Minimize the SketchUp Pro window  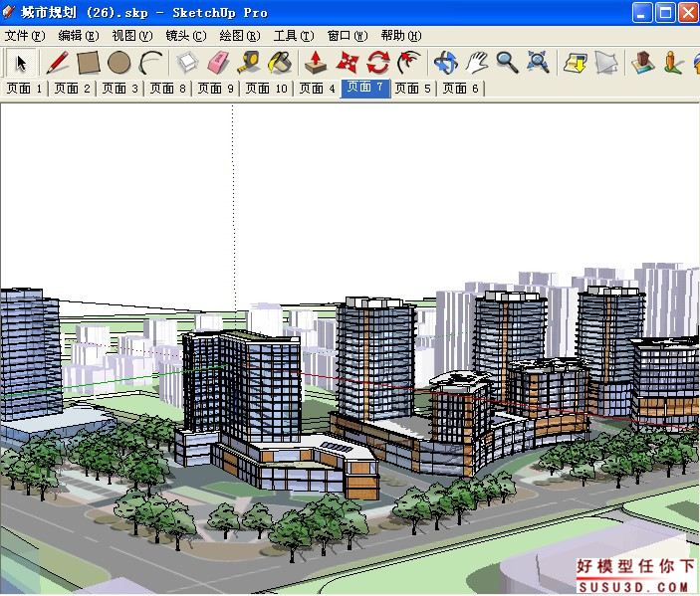tap(641, 12)
